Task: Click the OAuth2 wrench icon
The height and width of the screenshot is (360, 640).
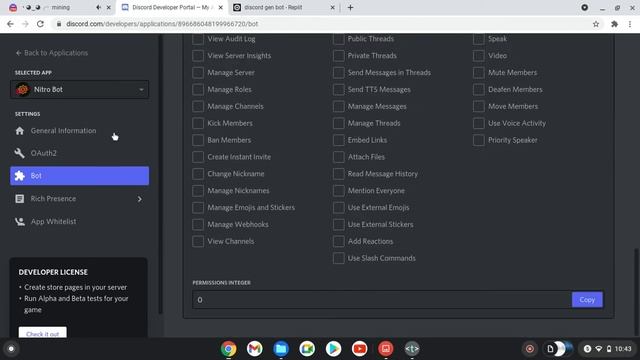Action: pyautogui.click(x=20, y=153)
